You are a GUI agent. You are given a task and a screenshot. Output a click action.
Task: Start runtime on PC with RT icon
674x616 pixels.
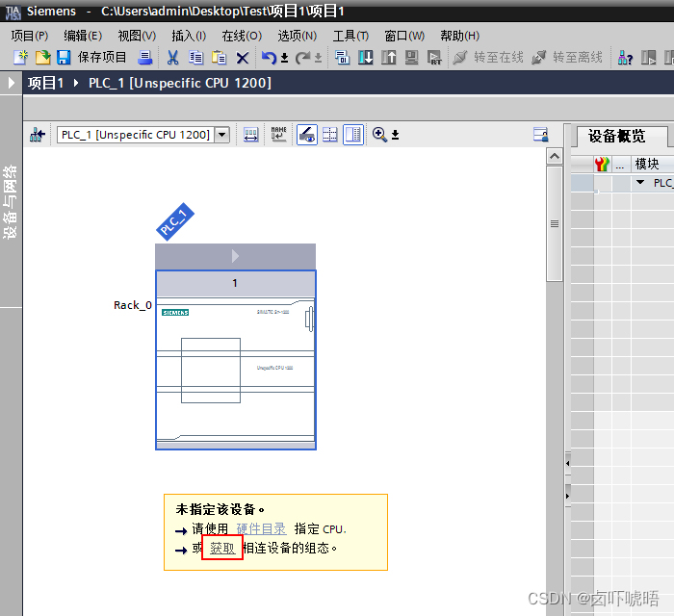point(434,57)
